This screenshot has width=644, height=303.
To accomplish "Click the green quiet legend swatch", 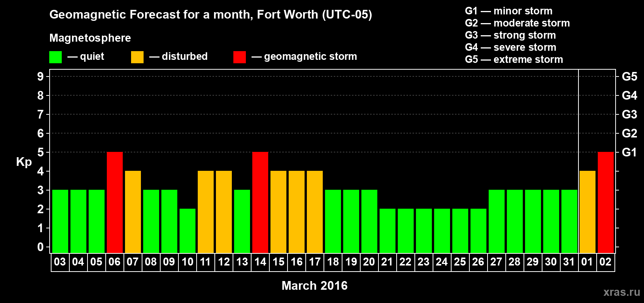I will point(55,57).
